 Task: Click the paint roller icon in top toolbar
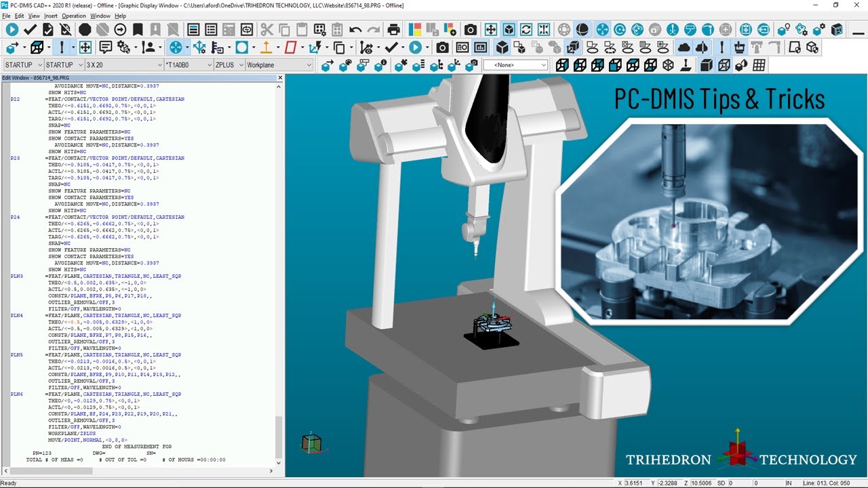[690, 30]
